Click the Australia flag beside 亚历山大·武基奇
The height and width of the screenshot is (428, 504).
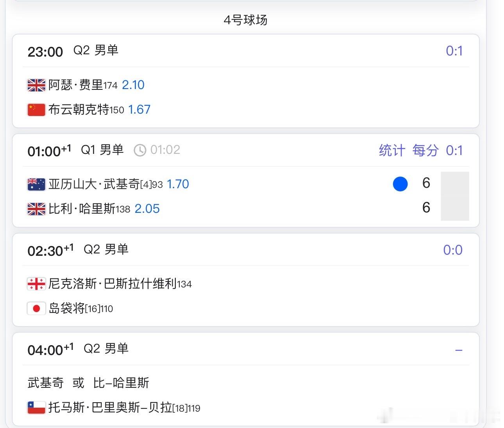(x=36, y=184)
